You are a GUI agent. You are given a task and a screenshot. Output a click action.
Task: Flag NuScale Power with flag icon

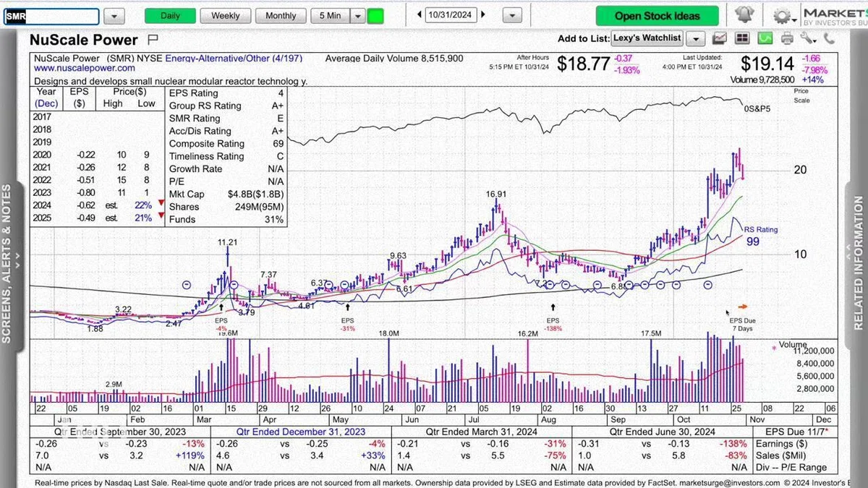point(153,38)
